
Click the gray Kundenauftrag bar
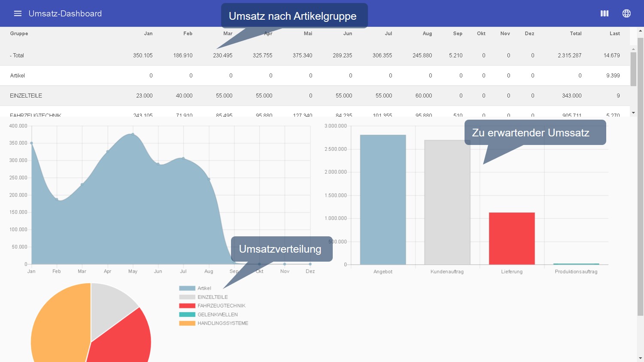click(447, 202)
